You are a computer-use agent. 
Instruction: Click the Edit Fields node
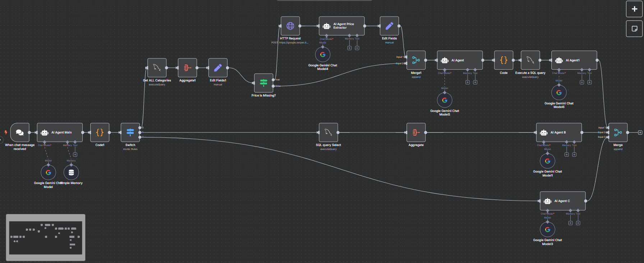(x=390, y=26)
